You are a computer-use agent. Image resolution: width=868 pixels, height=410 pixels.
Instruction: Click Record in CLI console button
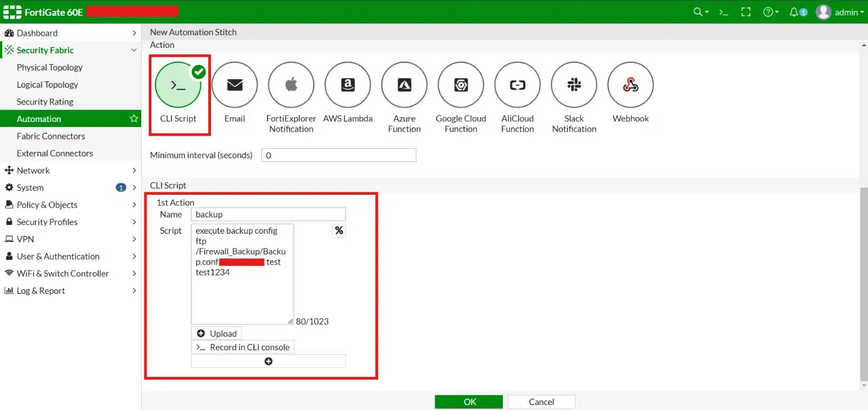242,347
